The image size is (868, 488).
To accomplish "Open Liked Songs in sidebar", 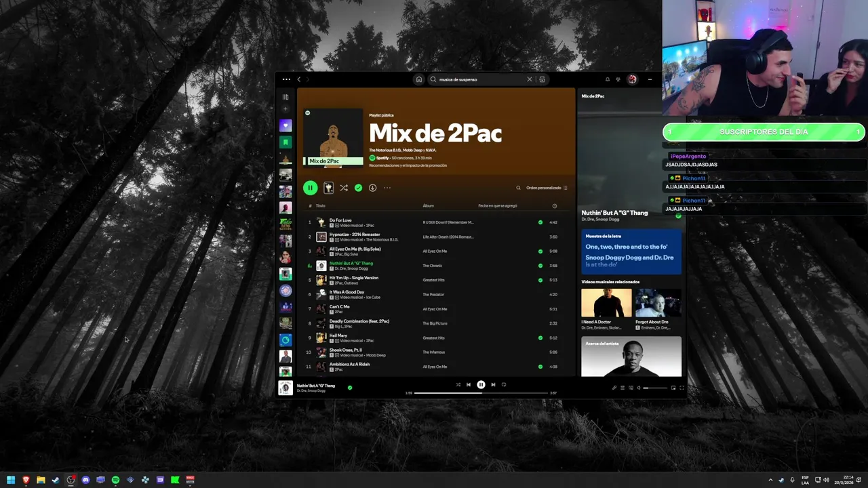I will 285,125.
